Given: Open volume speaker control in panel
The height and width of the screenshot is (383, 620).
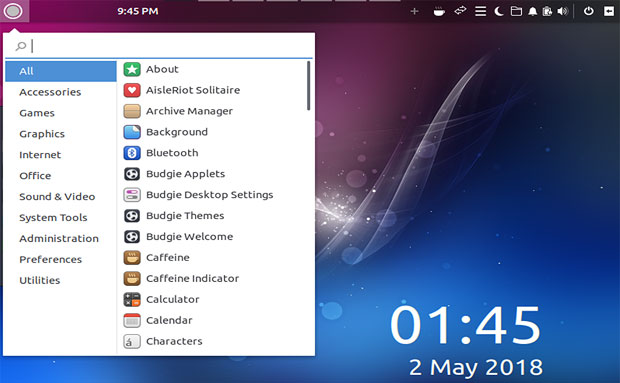Looking at the screenshot, I should [x=562, y=11].
